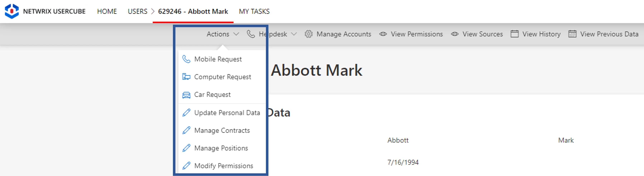Click the Abbott Mark page heading
644x176 pixels.
316,70
